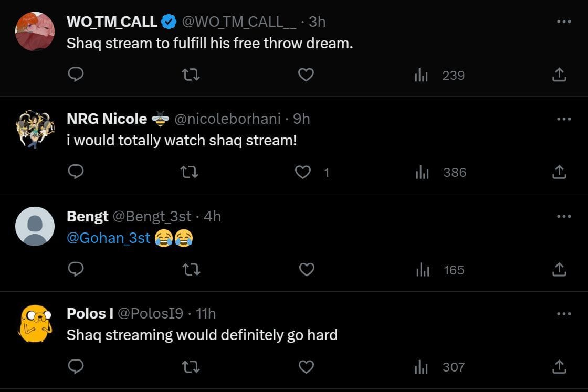Viewport: 588px width, 392px height.
Task: Open Polos I's yellow dog avatar
Action: point(35,323)
